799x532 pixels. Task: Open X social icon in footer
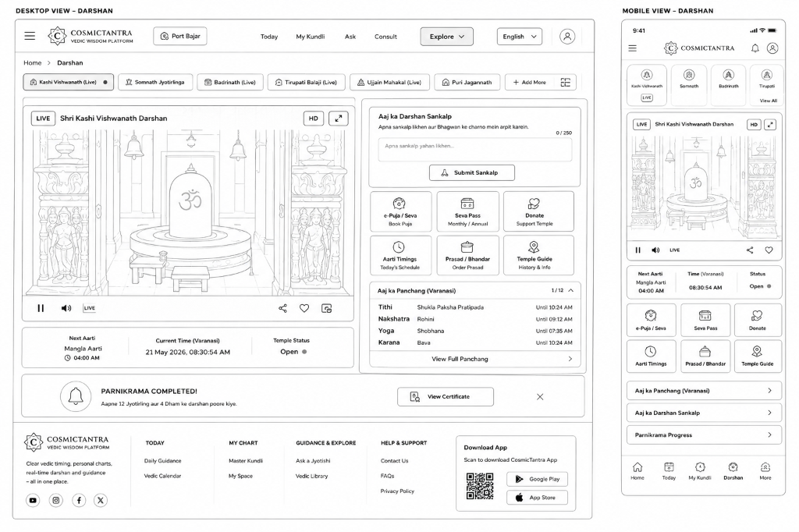click(101, 500)
